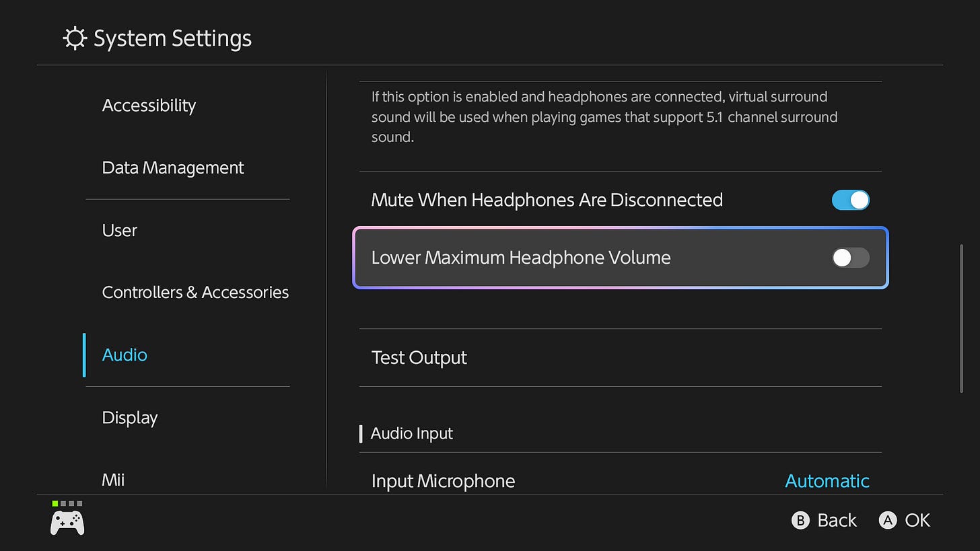Screen dimensions: 980x551
Task: Open the Mii settings section
Action: pos(112,479)
